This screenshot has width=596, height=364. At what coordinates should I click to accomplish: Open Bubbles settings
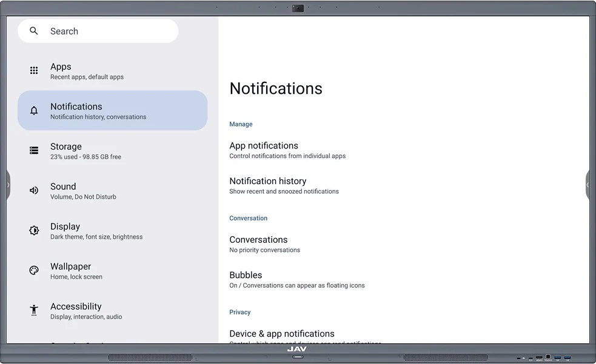tap(297, 279)
